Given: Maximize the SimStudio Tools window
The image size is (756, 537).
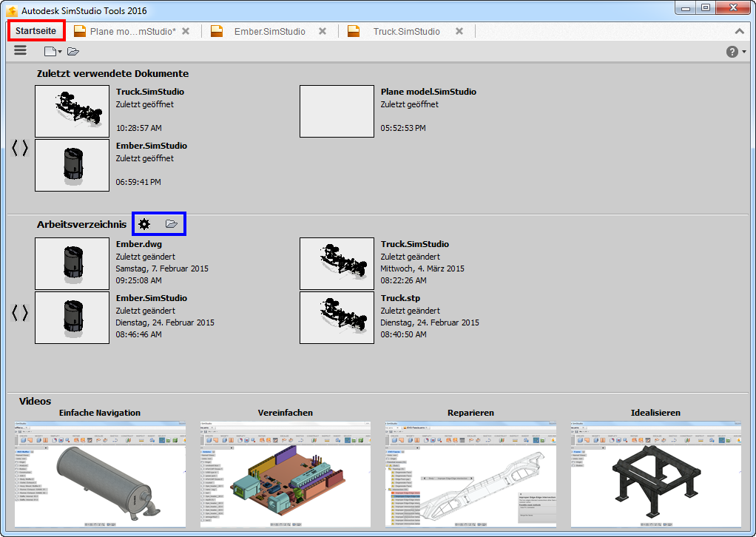Looking at the screenshot, I should tap(706, 8).
